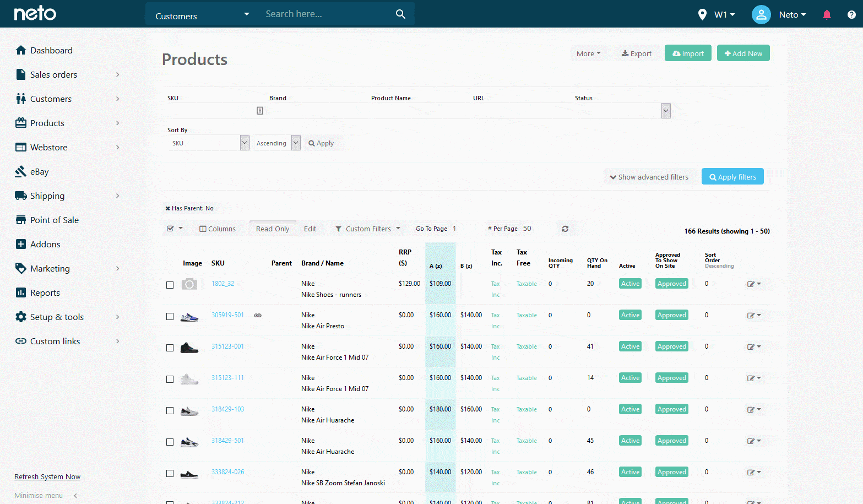This screenshot has width=863, height=504.
Task: Select checkbox for SKU 333824-026
Action: [170, 473]
